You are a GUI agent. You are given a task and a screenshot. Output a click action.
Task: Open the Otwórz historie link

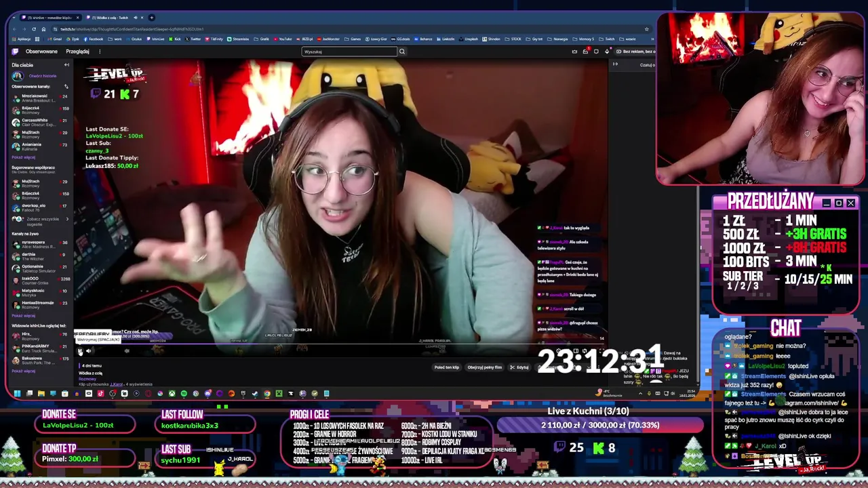point(43,76)
